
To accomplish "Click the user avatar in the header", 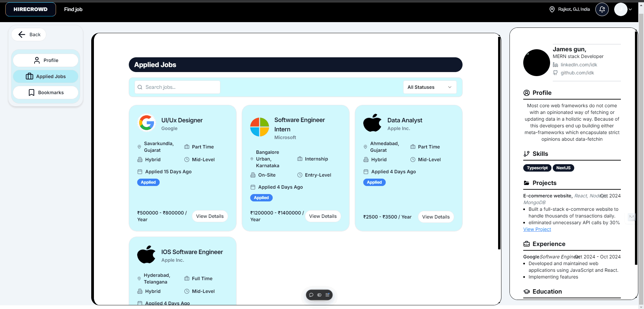I will pyautogui.click(x=621, y=9).
